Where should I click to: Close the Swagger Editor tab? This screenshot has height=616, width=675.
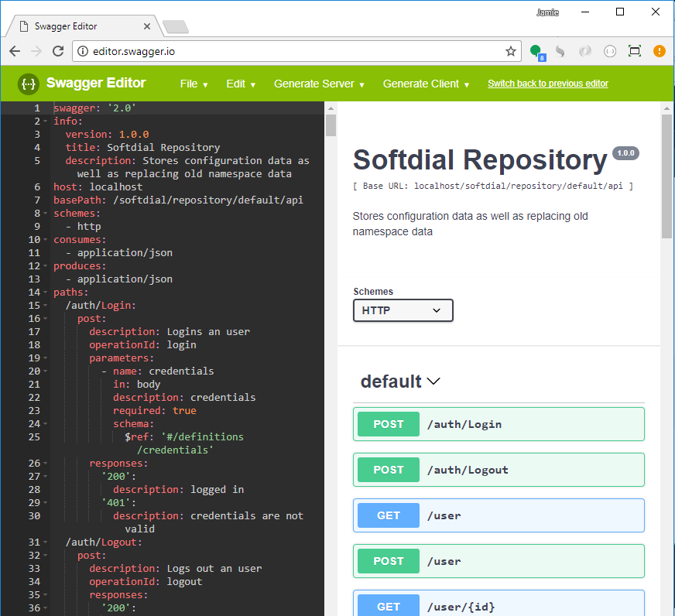[147, 26]
